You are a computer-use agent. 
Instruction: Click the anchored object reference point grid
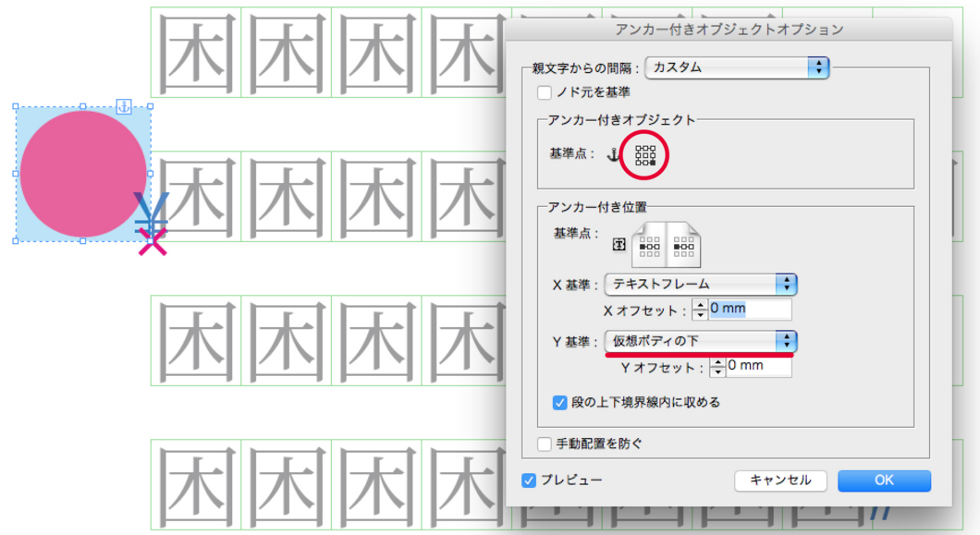[x=645, y=155]
